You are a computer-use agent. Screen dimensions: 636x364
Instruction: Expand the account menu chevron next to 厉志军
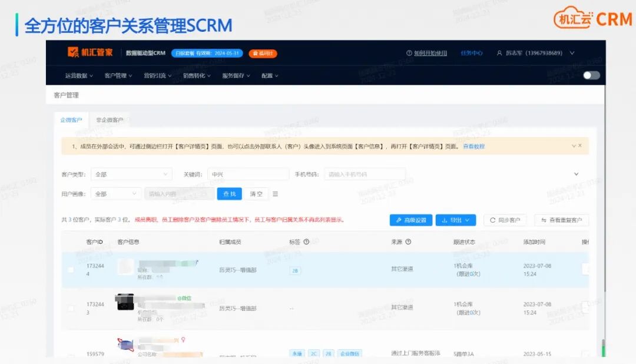point(572,53)
